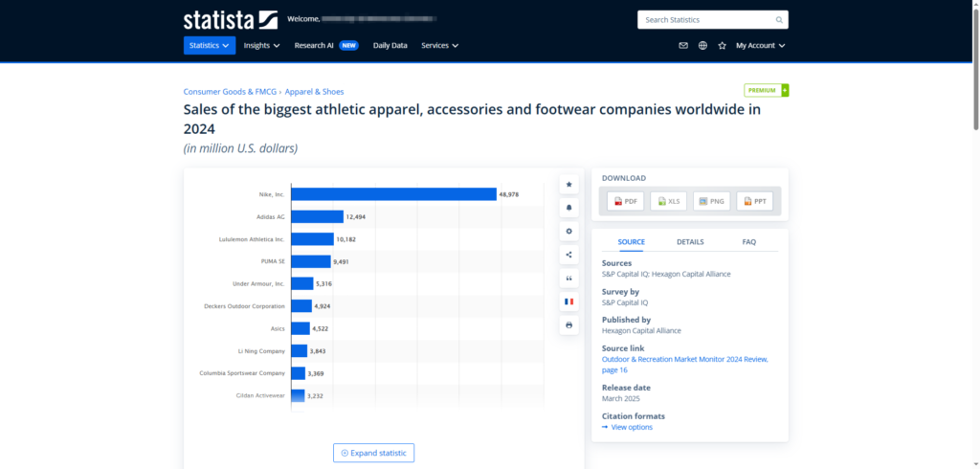
Task: Open chart settings gear icon
Action: click(569, 231)
